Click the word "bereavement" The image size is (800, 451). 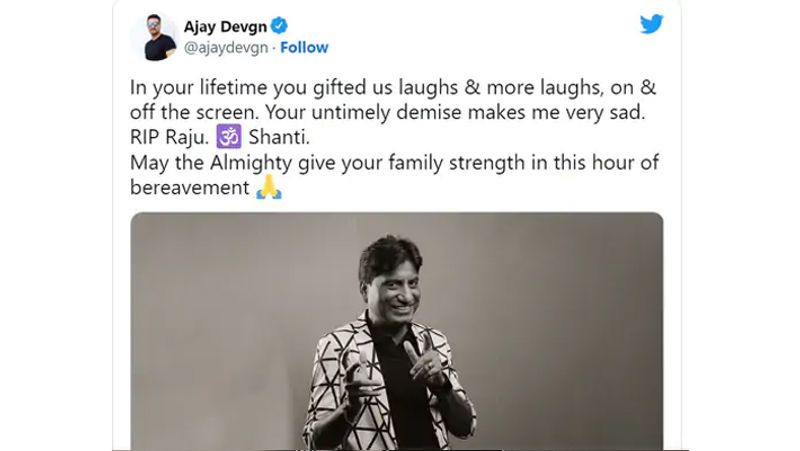[x=190, y=187]
